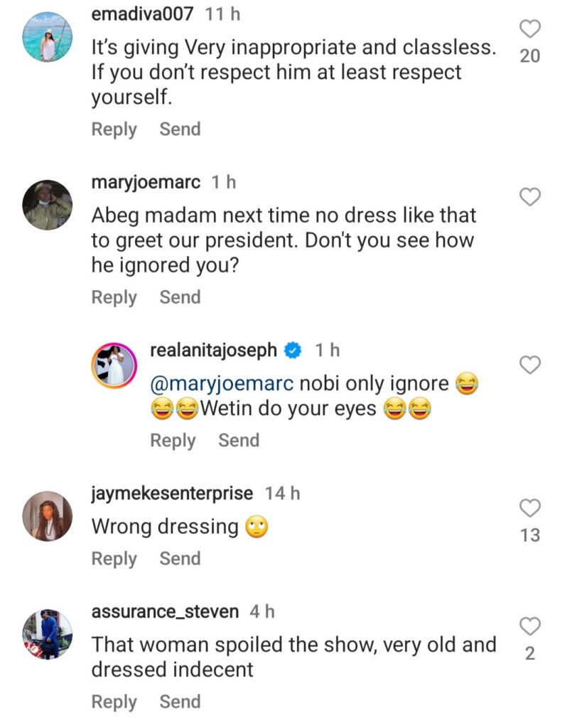Image resolution: width=572 pixels, height=728 pixels.
Task: Open assurance_steven's profile avatar
Action: [48, 634]
